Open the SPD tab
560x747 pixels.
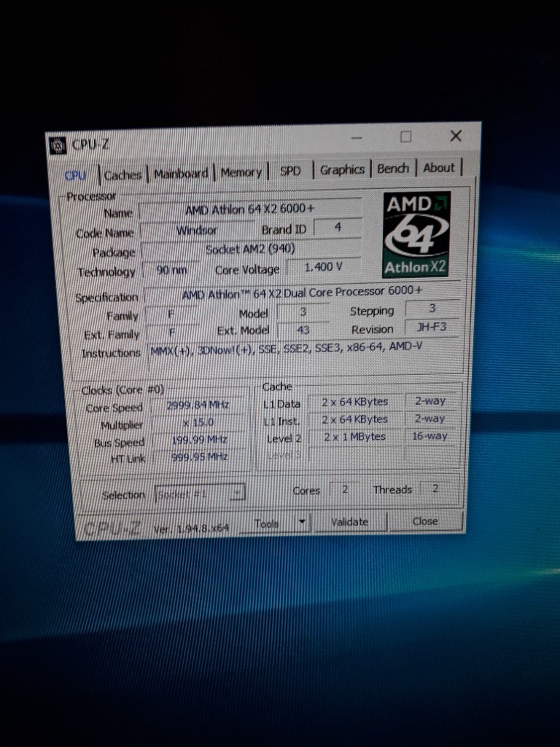click(290, 171)
